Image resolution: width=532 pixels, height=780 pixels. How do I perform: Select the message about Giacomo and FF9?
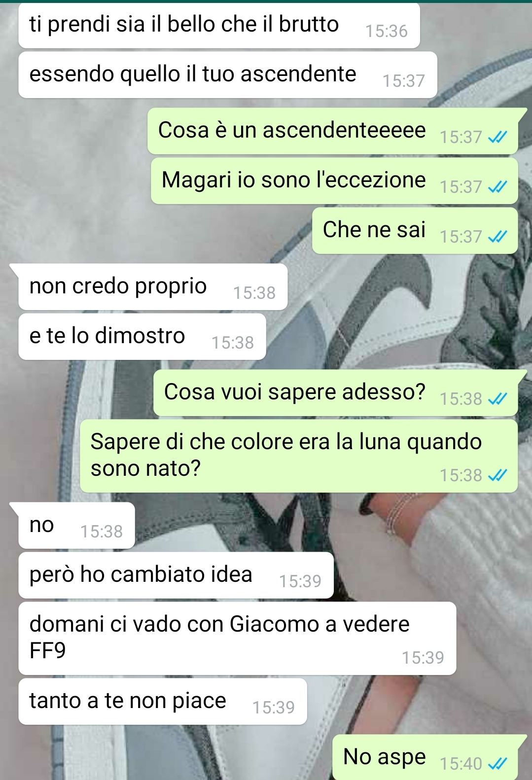point(237,638)
